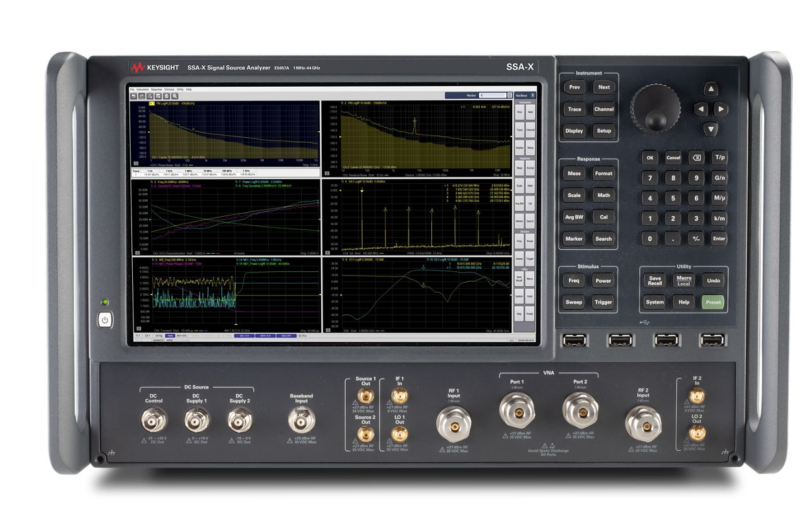Screen dimensions: 803x532
Task: Open the Stimulus menu in the menu bar
Action: 169,89
